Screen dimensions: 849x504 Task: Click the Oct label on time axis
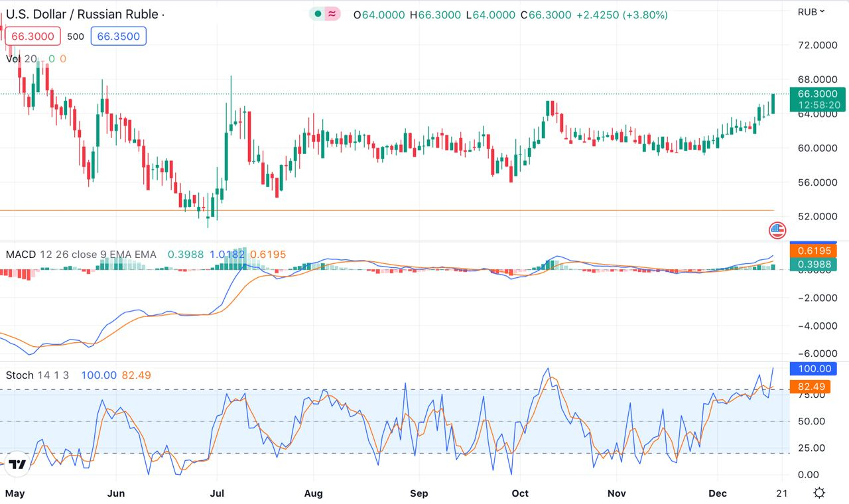(x=521, y=493)
